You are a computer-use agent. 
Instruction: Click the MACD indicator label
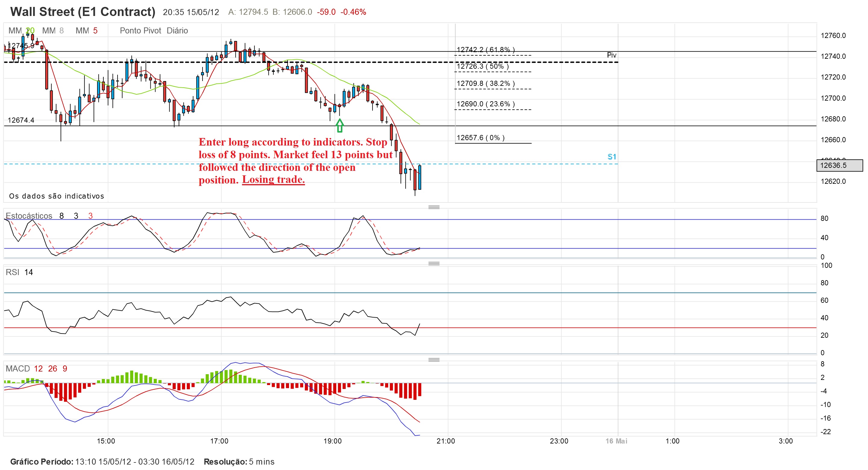(x=18, y=368)
